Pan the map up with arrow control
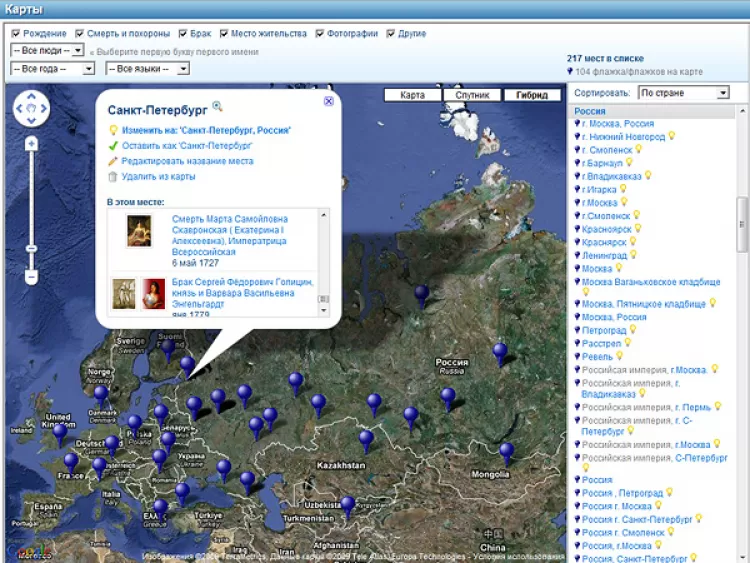 pos(31,96)
